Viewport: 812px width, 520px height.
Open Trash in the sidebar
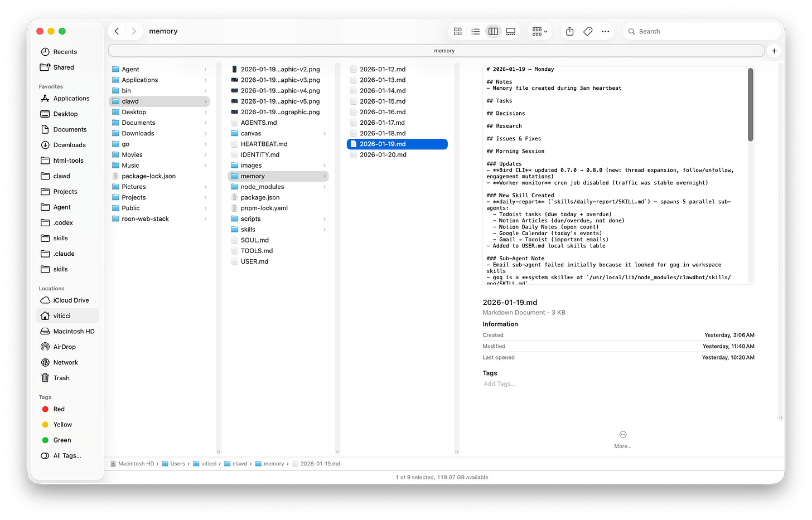click(67, 378)
